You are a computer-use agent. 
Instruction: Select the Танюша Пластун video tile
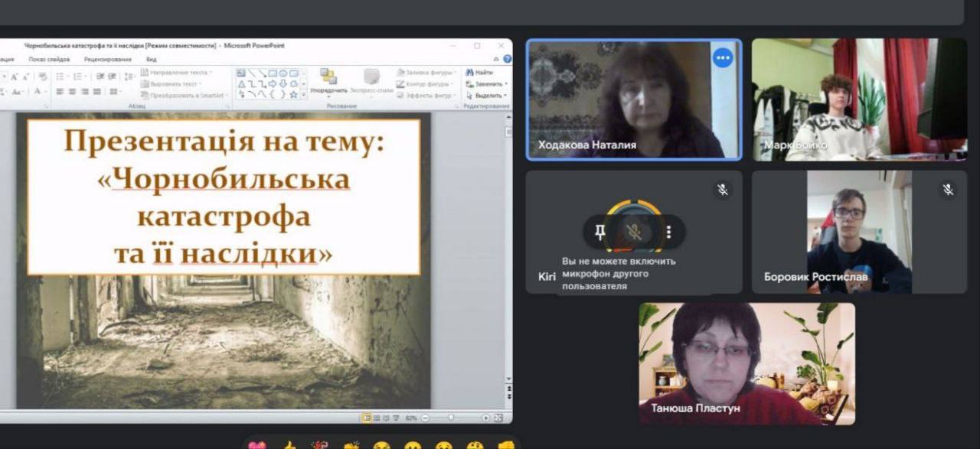746,363
